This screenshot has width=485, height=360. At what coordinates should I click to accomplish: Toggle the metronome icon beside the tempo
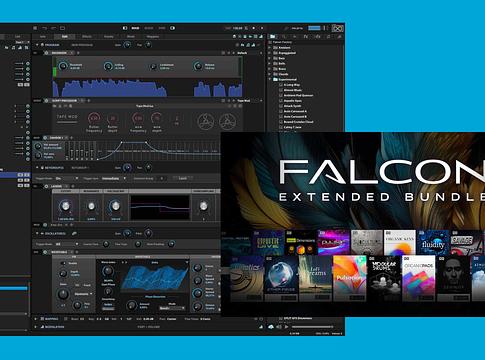click(x=246, y=28)
